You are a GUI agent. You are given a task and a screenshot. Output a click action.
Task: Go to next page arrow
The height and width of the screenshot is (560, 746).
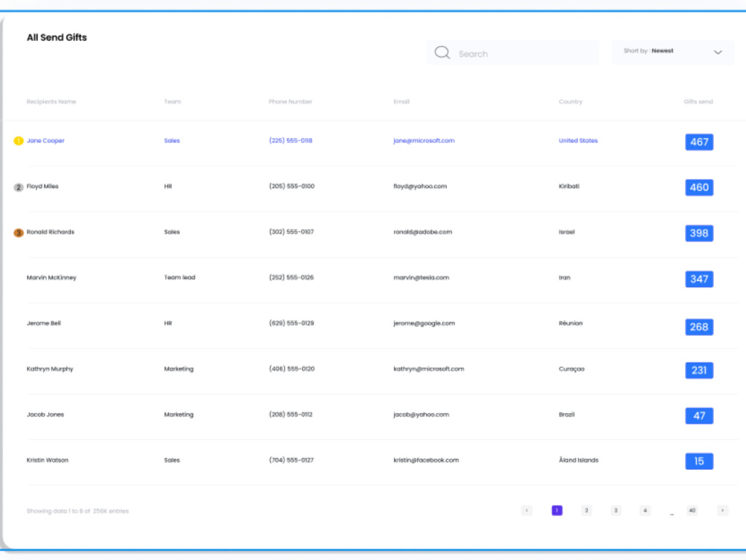point(722,511)
